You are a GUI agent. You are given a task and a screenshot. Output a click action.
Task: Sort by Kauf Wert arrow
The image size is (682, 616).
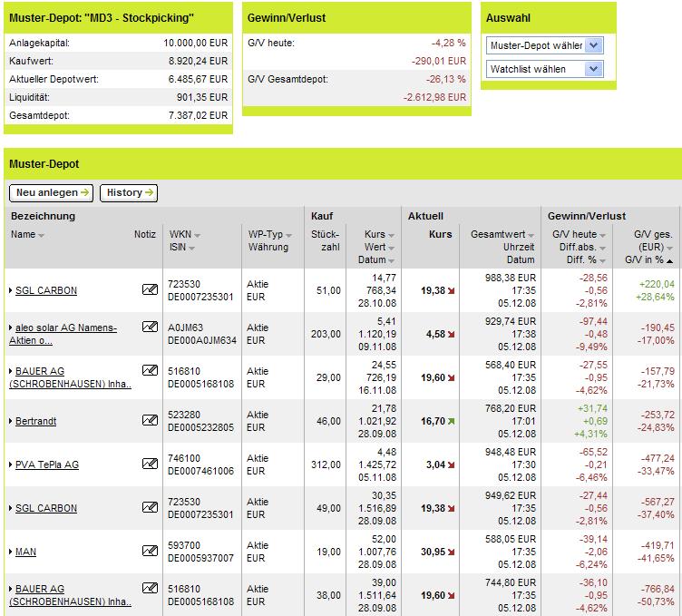[x=391, y=248]
